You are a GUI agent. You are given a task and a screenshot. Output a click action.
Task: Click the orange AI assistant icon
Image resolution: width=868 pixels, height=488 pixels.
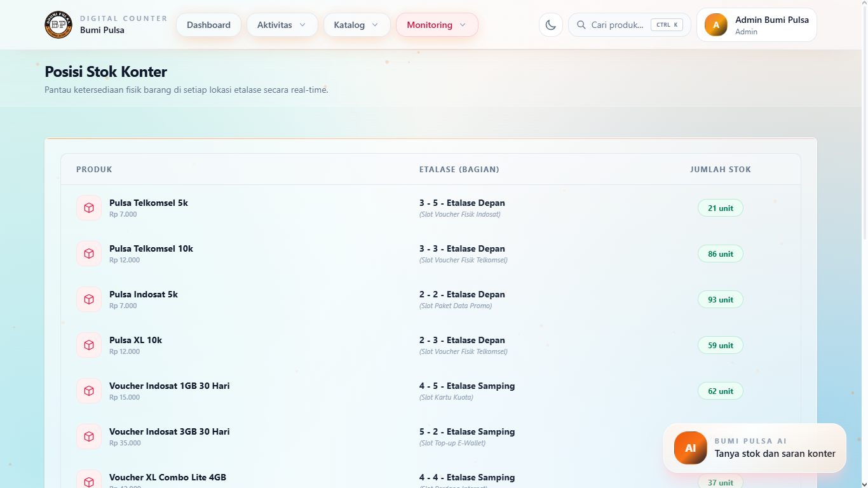point(691,448)
